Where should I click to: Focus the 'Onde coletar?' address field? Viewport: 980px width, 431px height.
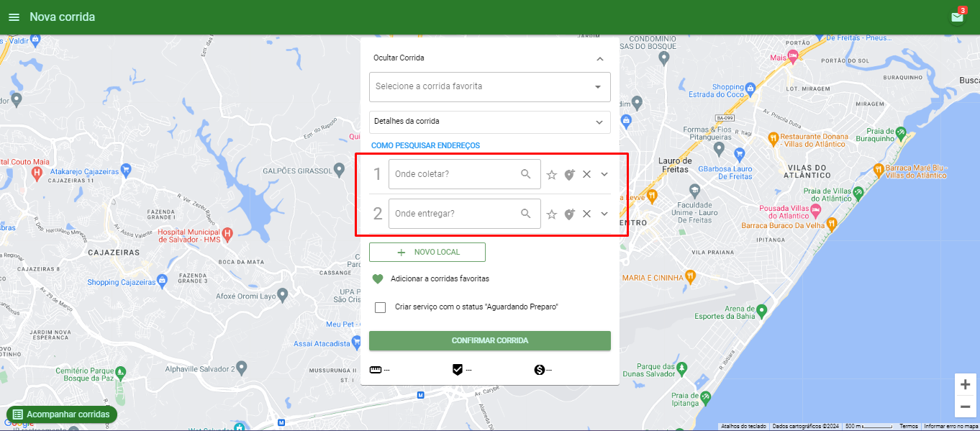point(465,174)
